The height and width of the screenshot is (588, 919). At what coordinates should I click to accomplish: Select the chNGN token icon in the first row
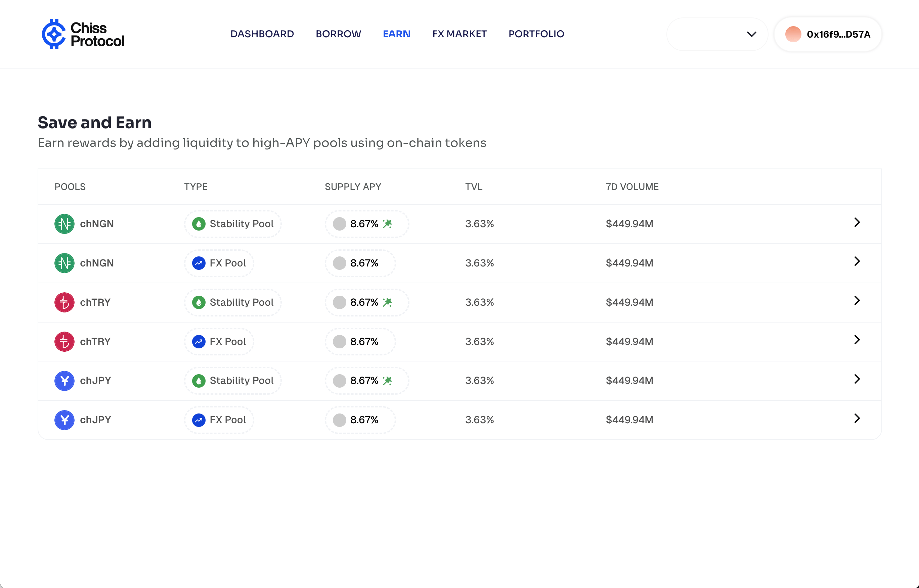click(64, 224)
